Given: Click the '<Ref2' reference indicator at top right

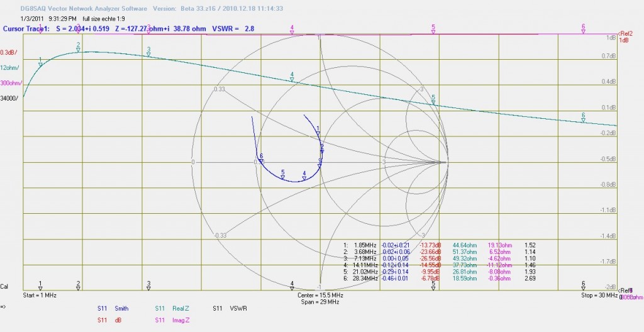Looking at the screenshot, I should [x=625, y=34].
